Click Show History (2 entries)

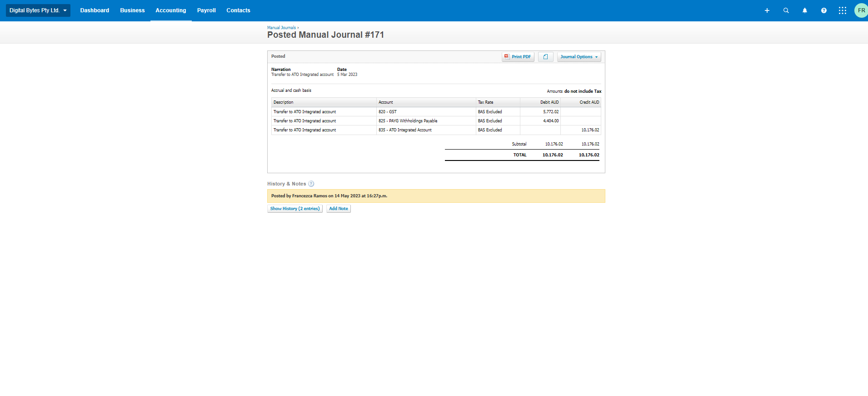pyautogui.click(x=295, y=209)
